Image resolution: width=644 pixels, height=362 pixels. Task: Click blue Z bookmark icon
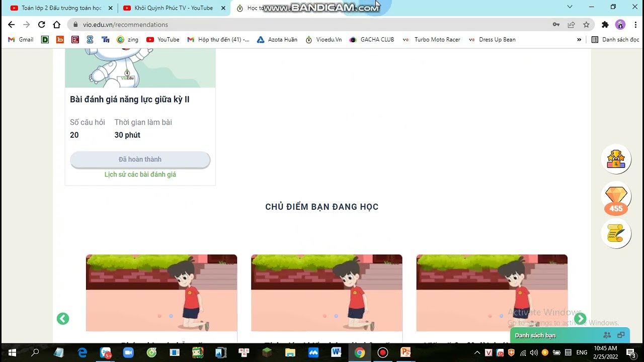(x=90, y=39)
